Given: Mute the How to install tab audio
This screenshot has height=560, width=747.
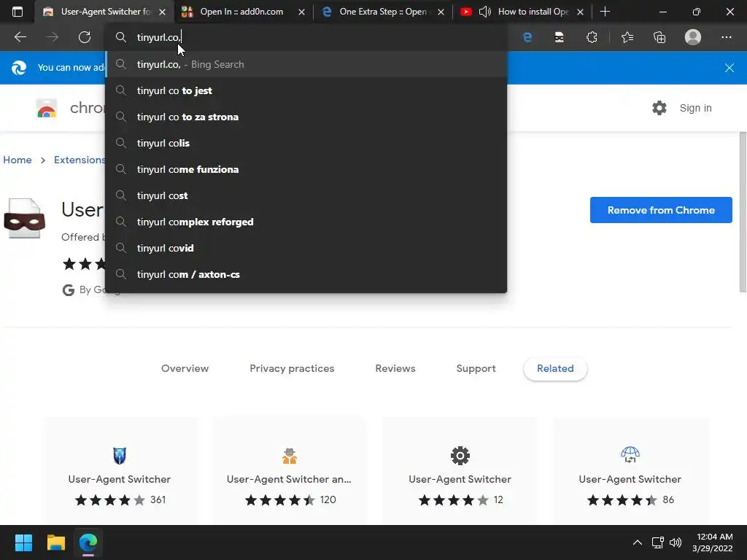Looking at the screenshot, I should click(x=485, y=12).
